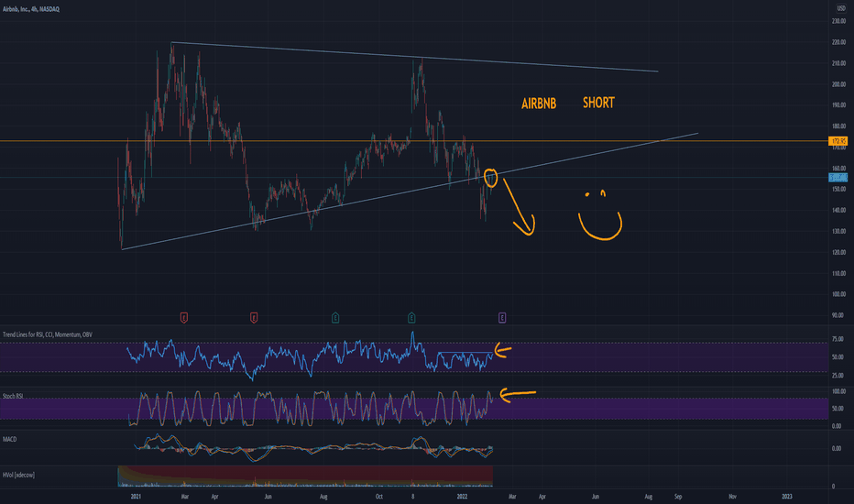Click the HVol [xdecow] indicator label
This screenshot has height=504, width=854.
click(x=18, y=475)
